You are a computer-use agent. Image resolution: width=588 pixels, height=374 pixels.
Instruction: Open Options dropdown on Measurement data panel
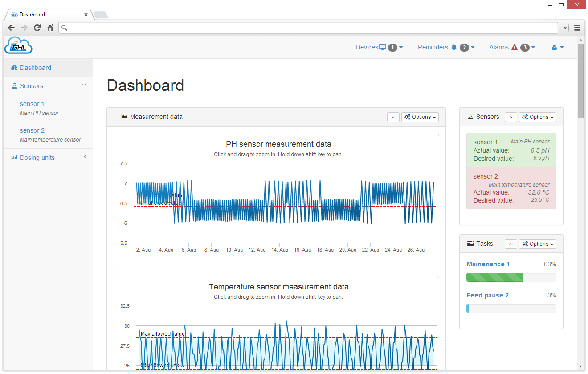click(420, 117)
